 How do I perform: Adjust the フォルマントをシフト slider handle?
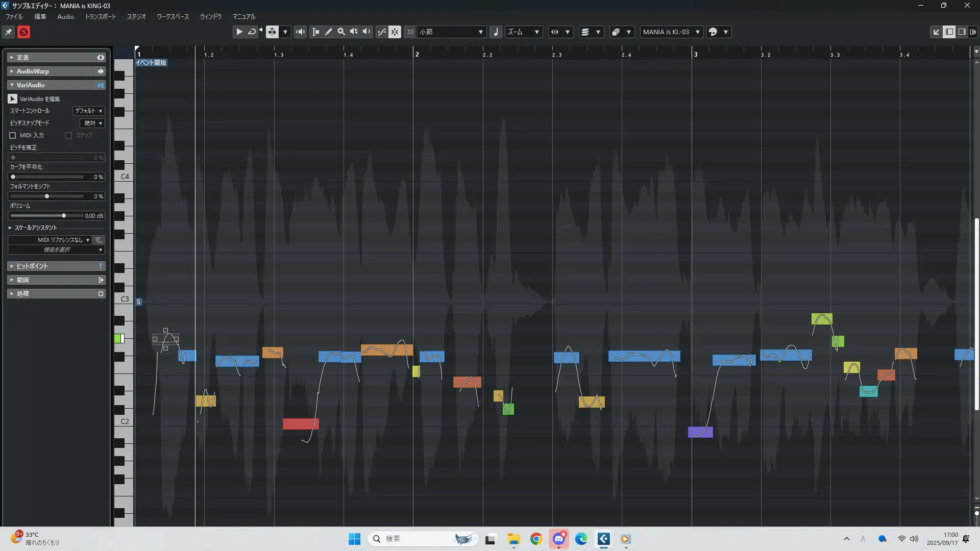point(47,196)
